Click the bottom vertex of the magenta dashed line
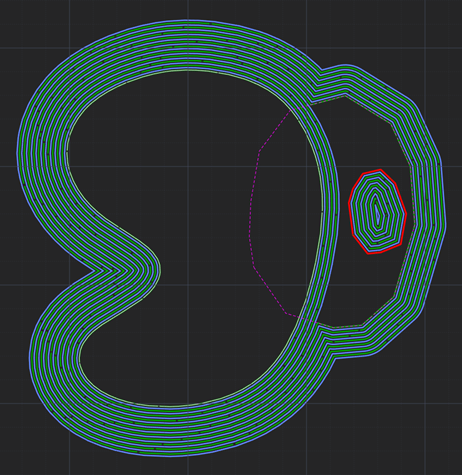This screenshot has height=475, width=462. [x=286, y=313]
